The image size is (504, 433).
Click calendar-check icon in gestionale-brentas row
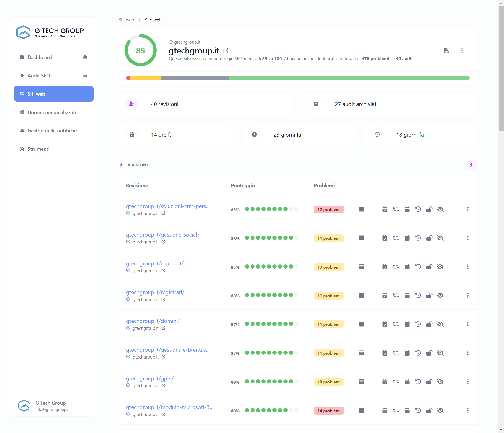[x=385, y=353]
